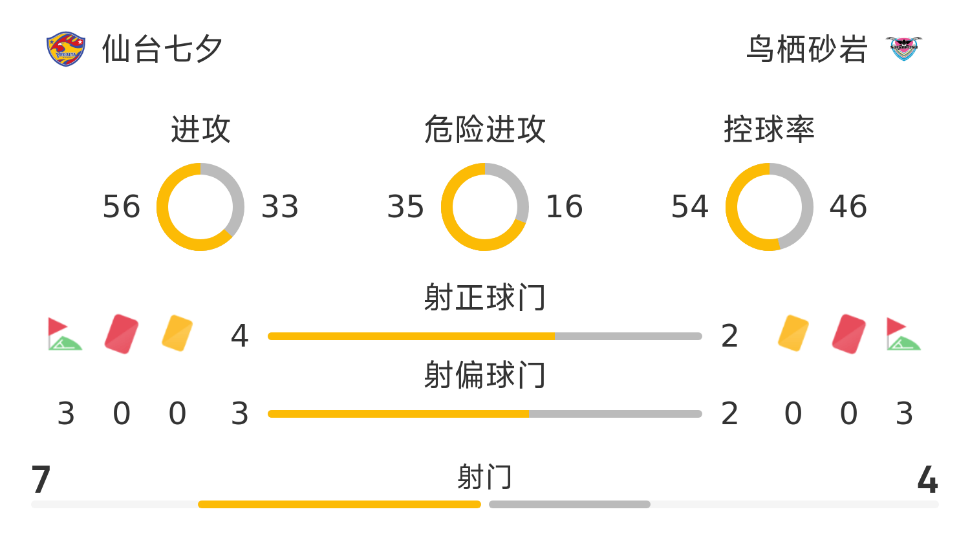The height and width of the screenshot is (560, 970).
Task: Select the 鸟栖砂岩 team name
Action: point(806,49)
